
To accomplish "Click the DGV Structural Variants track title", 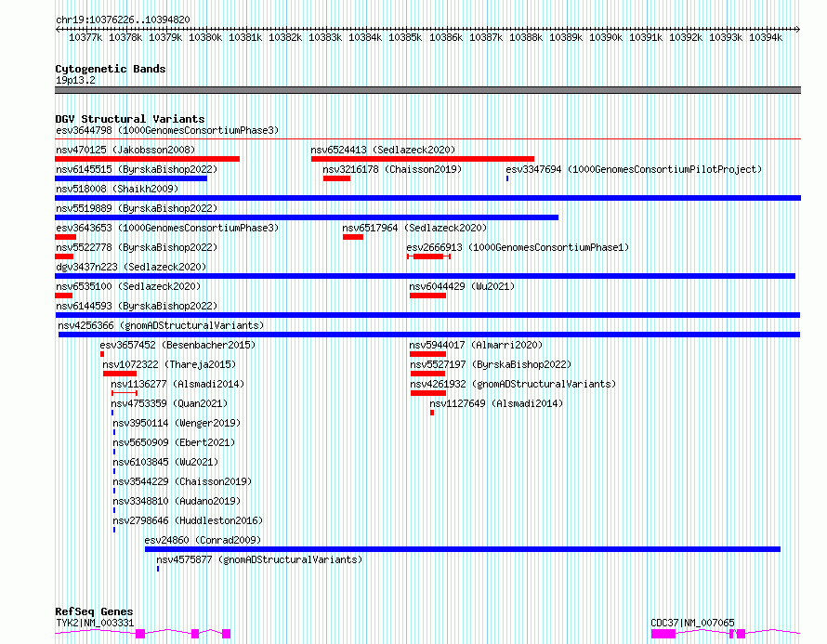I will tap(130, 119).
